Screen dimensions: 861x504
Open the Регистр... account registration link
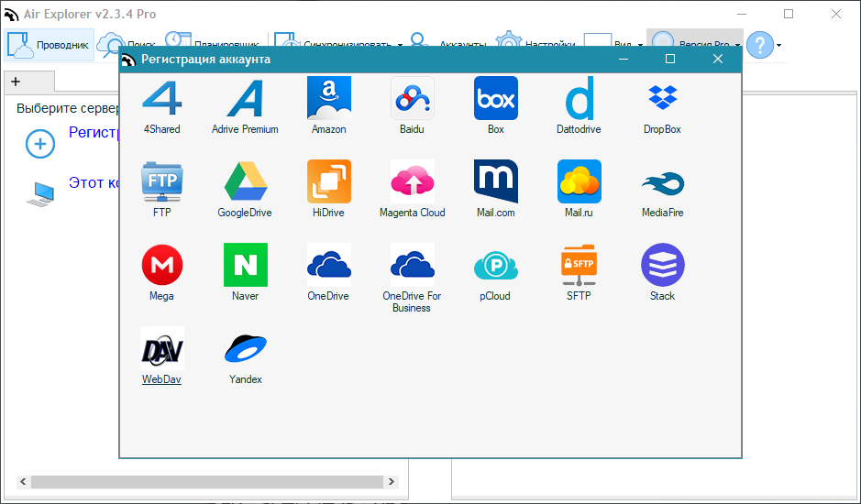coord(94,132)
